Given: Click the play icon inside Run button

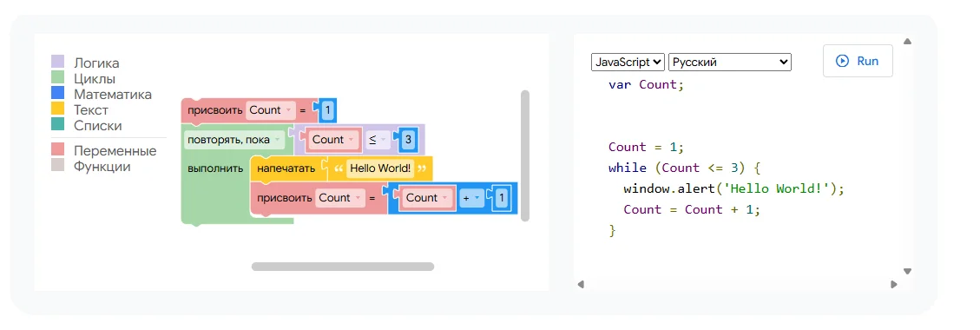Looking at the screenshot, I should 843,62.
